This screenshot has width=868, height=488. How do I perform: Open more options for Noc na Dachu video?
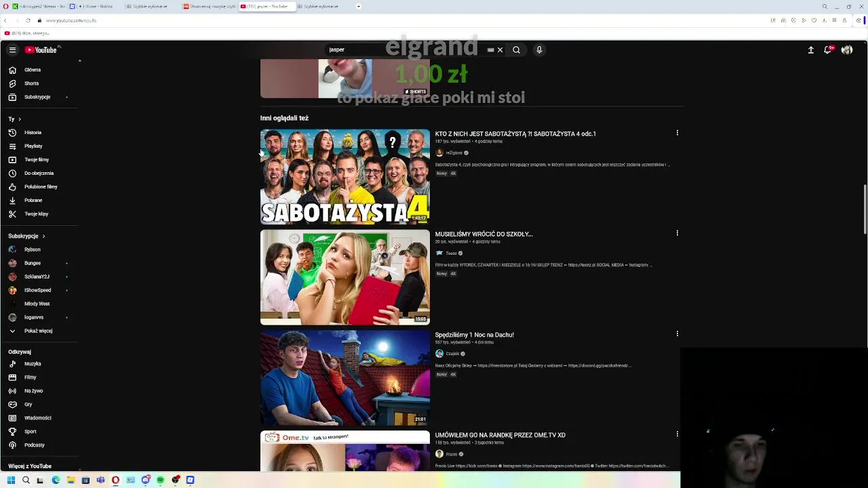click(677, 333)
